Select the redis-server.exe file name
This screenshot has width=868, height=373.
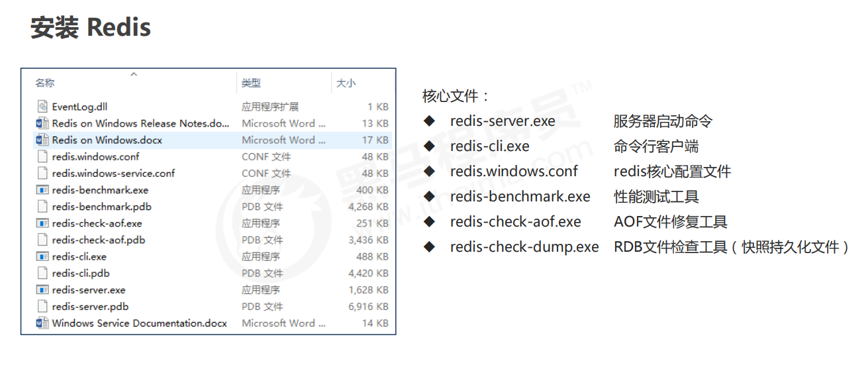click(x=89, y=290)
